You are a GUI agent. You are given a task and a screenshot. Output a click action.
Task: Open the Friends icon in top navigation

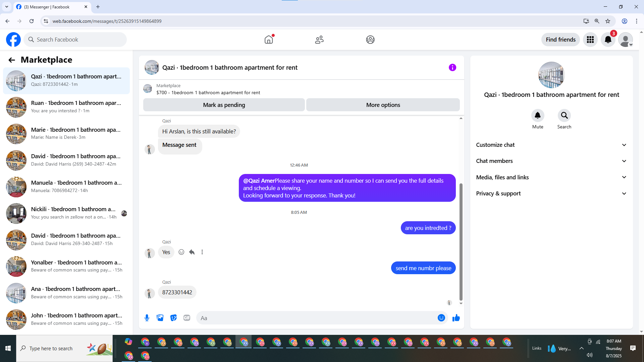pyautogui.click(x=319, y=40)
